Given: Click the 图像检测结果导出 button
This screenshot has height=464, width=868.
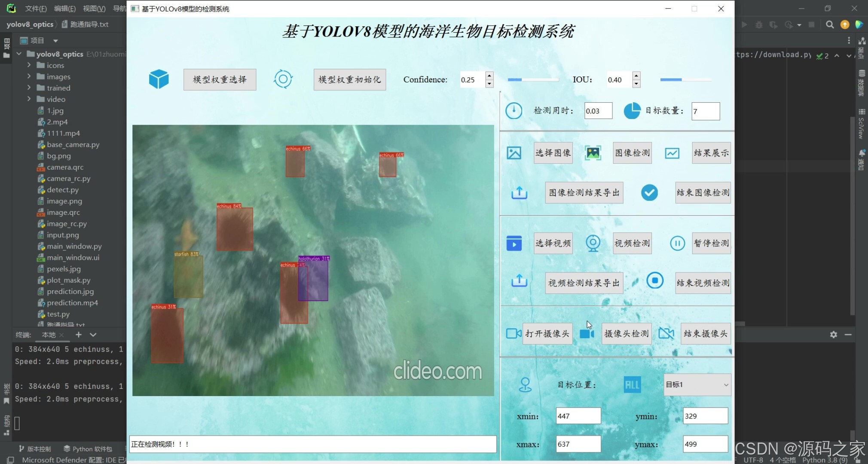Looking at the screenshot, I should click(584, 192).
